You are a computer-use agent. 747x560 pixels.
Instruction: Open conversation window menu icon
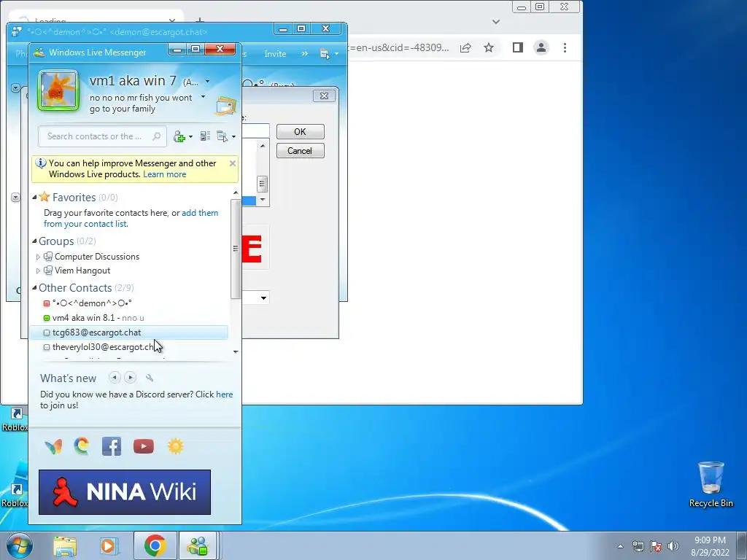[x=325, y=54]
